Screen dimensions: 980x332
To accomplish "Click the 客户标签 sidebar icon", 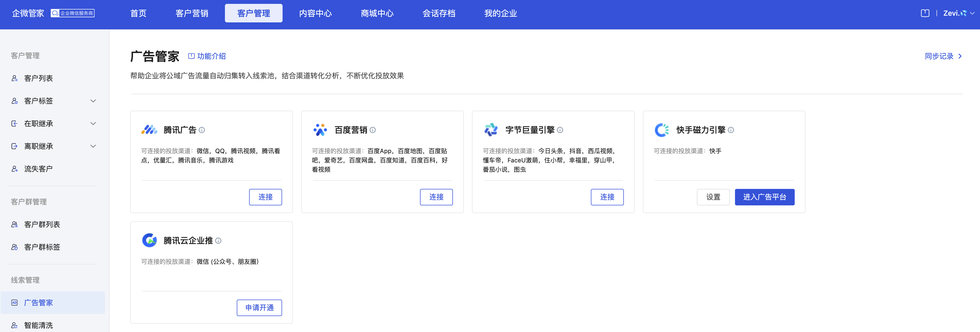I will [x=14, y=101].
